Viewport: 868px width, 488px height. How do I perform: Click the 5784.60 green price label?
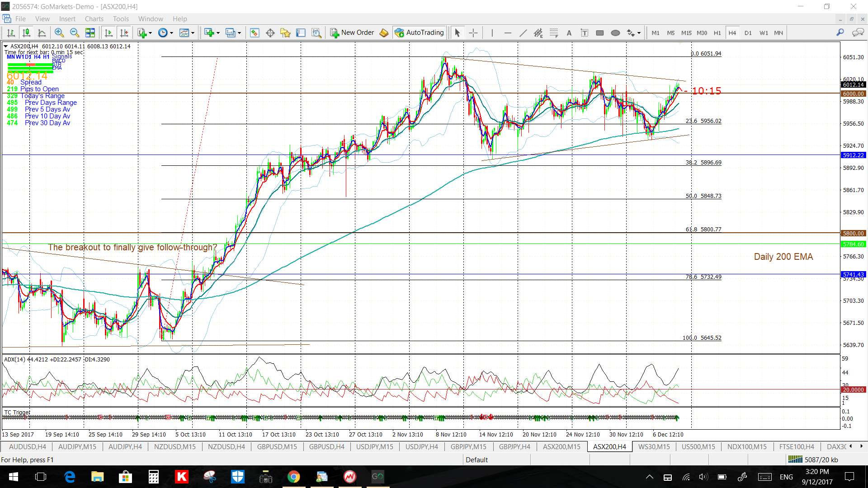[853, 244]
